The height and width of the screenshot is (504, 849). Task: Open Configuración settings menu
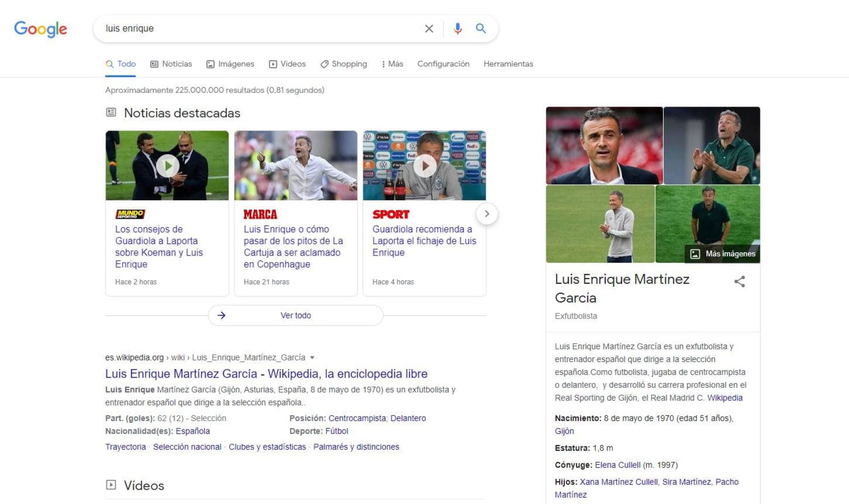(443, 64)
